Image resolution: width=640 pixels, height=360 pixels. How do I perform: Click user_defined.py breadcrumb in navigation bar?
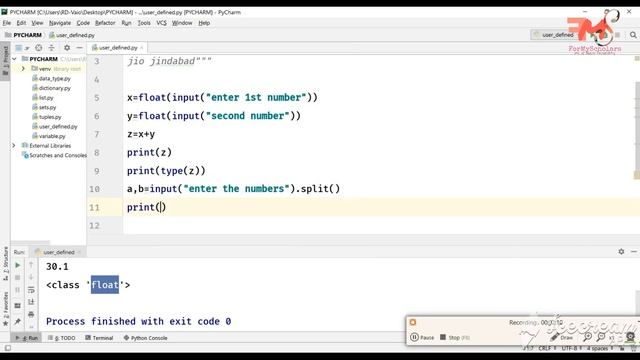coord(72,35)
